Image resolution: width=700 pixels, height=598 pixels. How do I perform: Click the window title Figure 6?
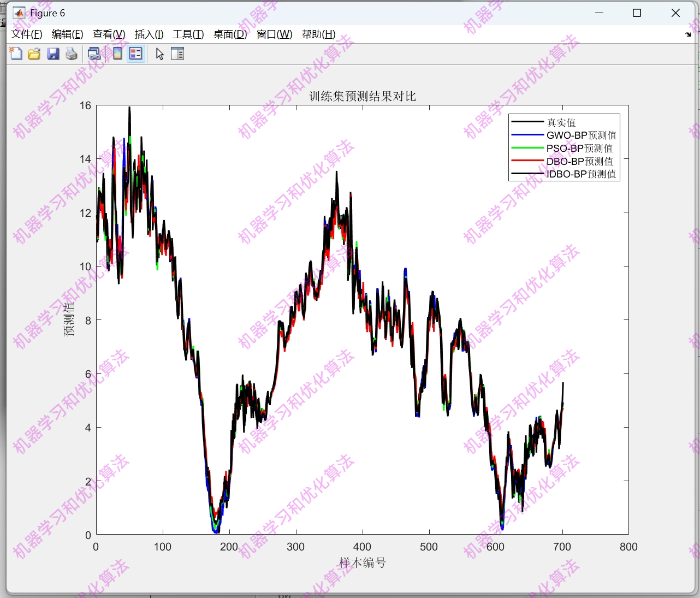coord(48,13)
